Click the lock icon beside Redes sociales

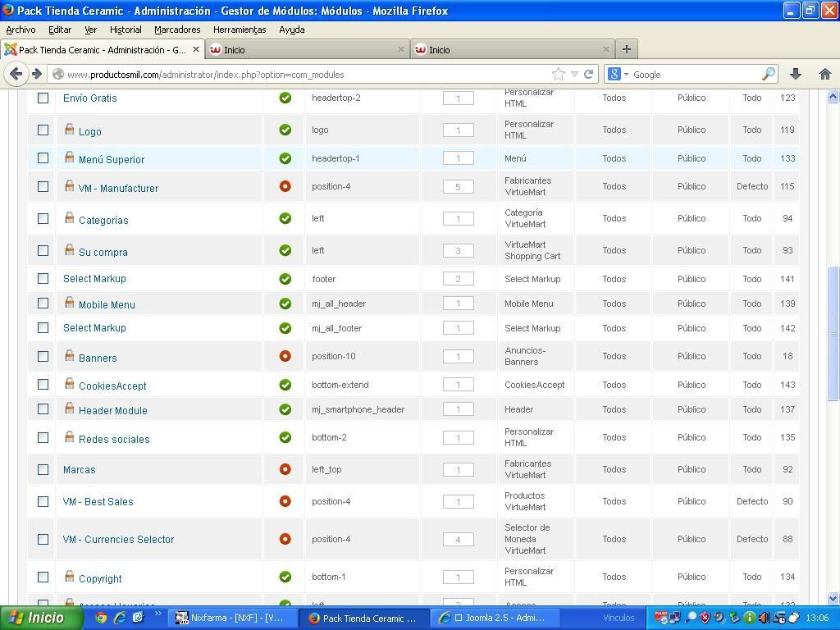[x=69, y=436]
